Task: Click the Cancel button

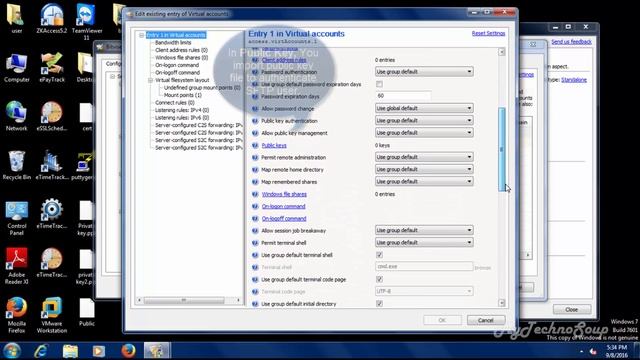Action: tap(486, 320)
